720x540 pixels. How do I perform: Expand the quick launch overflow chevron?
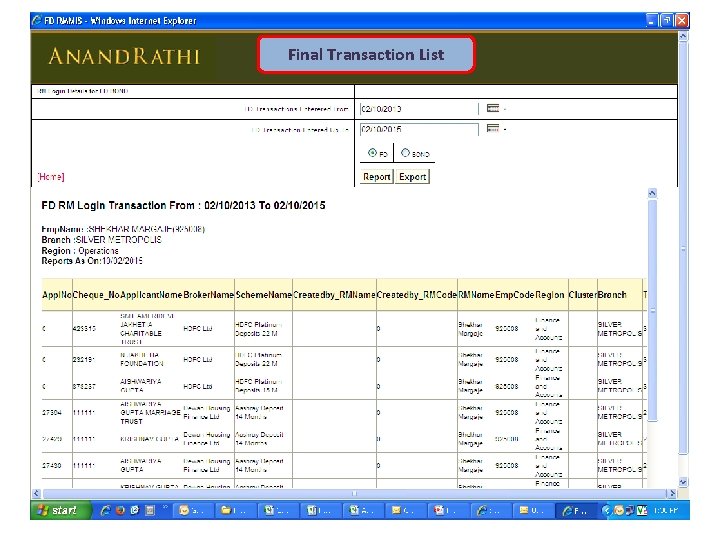click(x=165, y=508)
